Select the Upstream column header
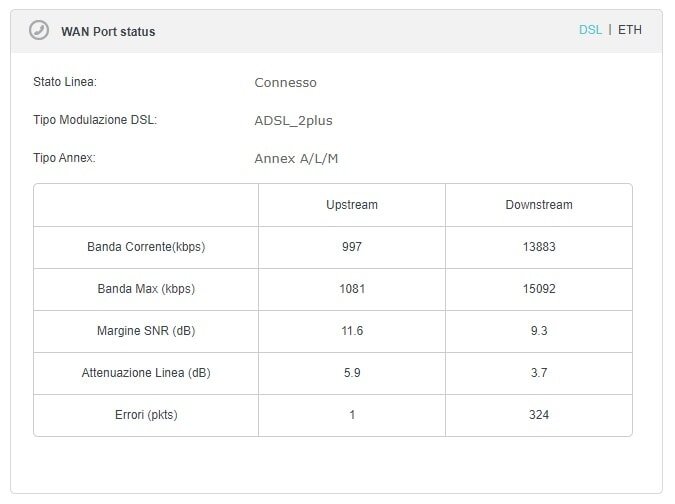This screenshot has width=675, height=504. (x=352, y=205)
